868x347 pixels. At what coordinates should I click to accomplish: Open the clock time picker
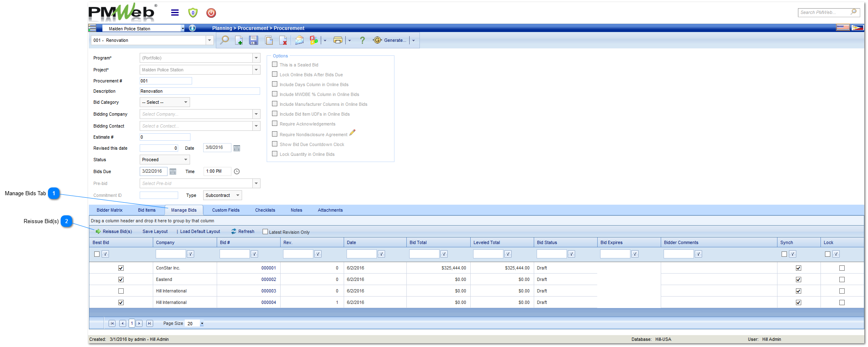(x=237, y=171)
